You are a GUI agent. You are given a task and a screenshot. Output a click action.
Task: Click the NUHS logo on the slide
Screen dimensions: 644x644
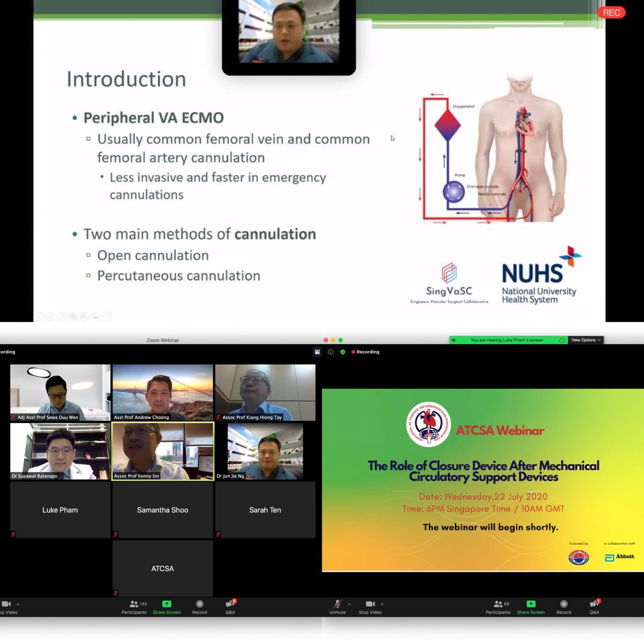click(x=541, y=275)
